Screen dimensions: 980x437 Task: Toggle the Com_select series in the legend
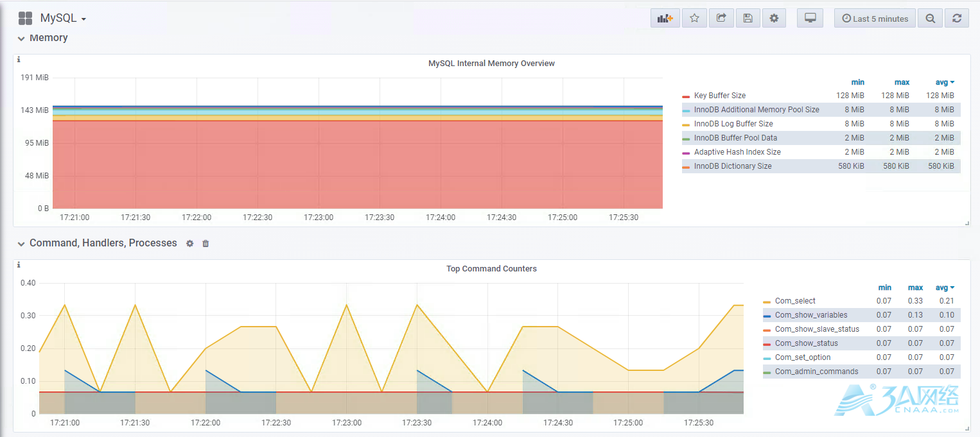795,301
